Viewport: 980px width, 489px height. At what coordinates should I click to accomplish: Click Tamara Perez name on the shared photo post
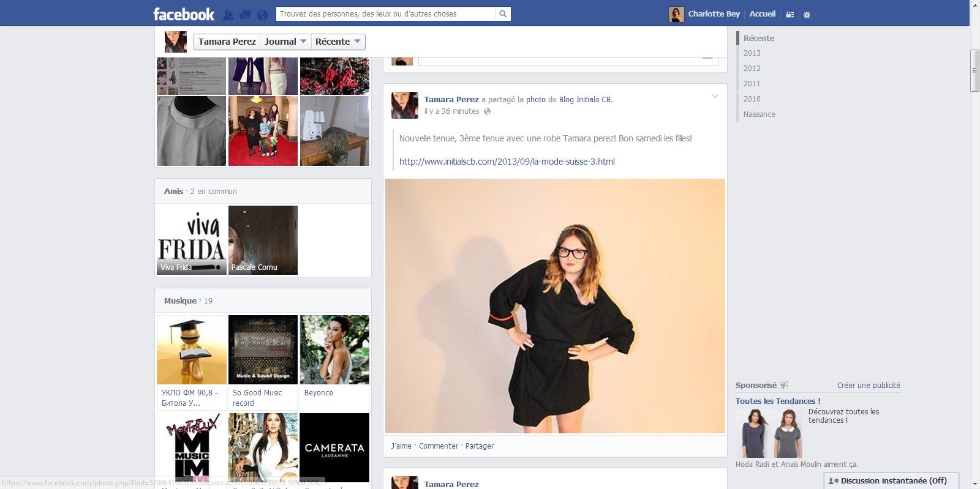point(451,100)
